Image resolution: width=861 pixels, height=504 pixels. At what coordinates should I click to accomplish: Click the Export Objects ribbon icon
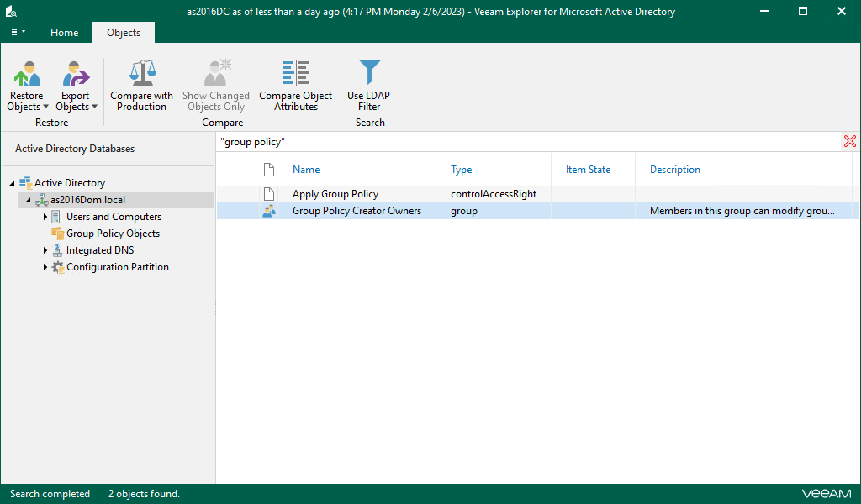[x=76, y=74]
